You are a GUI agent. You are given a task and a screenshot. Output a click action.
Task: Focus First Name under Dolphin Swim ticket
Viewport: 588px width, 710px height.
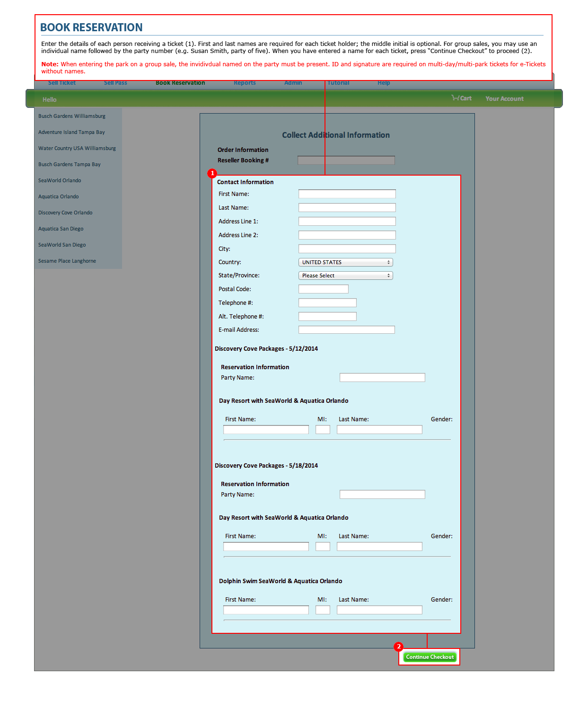[266, 610]
